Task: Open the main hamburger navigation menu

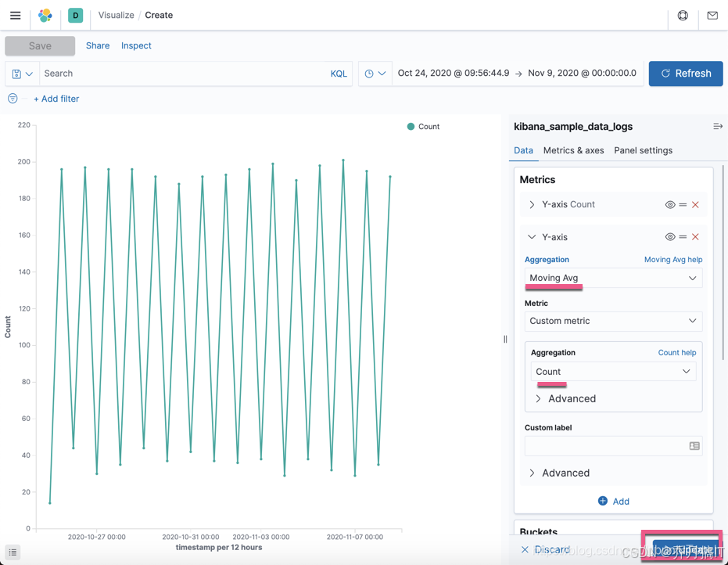Action: point(16,16)
